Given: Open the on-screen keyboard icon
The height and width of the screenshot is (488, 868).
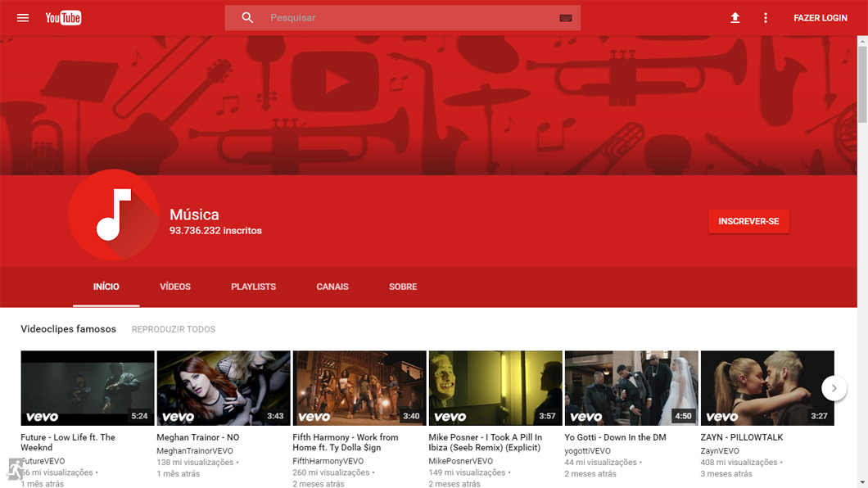Looking at the screenshot, I should pyautogui.click(x=565, y=18).
